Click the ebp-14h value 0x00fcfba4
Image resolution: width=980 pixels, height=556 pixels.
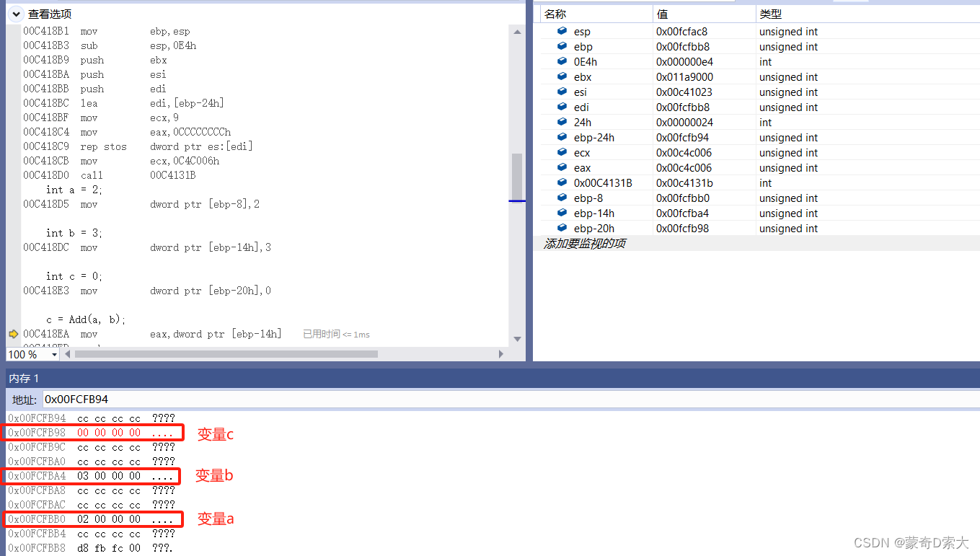(x=682, y=213)
